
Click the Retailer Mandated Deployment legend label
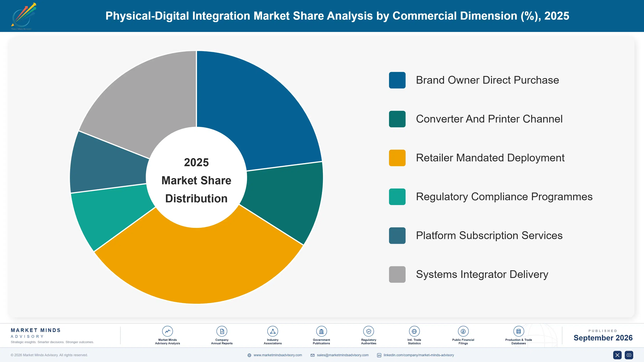click(x=490, y=158)
